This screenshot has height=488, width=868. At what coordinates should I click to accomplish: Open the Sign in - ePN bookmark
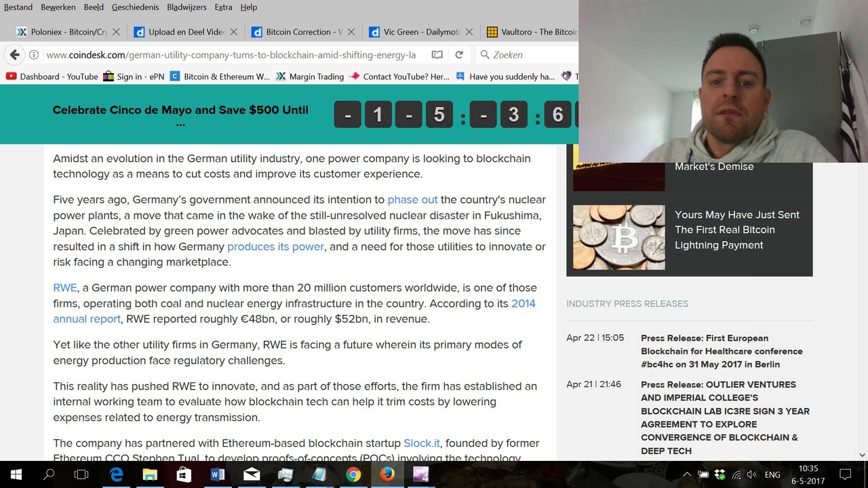point(134,77)
